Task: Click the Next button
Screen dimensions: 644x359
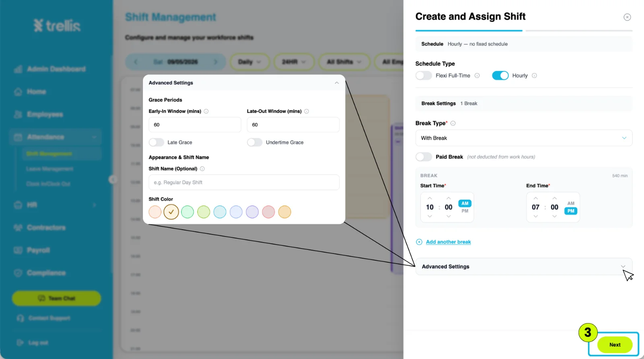Action: tap(615, 345)
